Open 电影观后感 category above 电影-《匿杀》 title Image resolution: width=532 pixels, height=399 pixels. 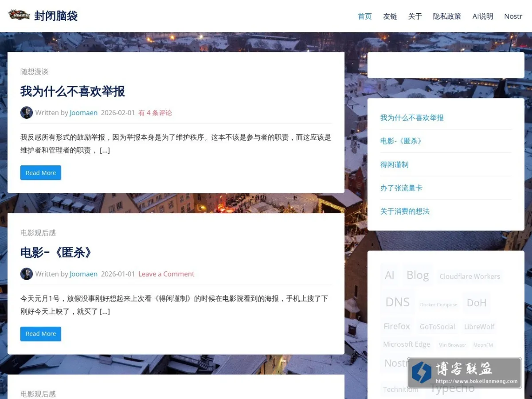point(38,233)
